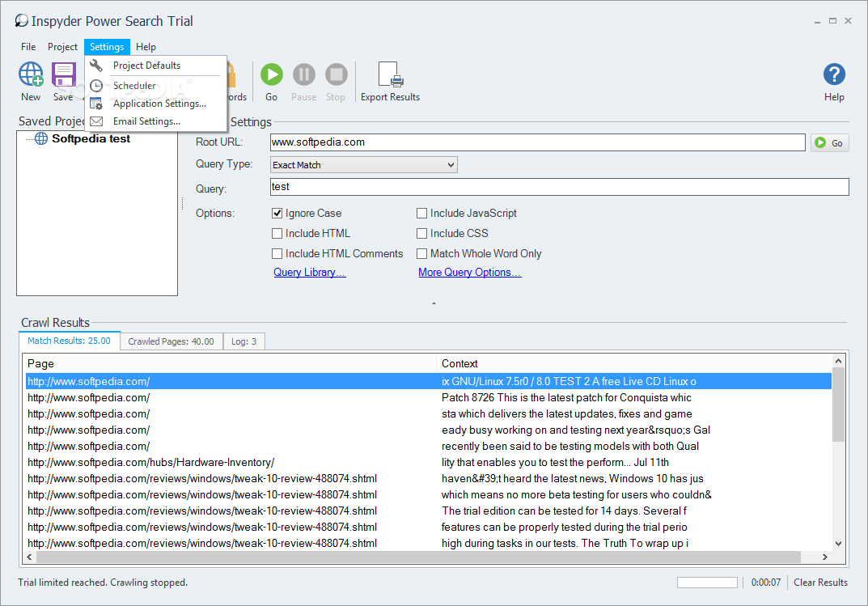
Task: Click the Query text field
Action: (559, 187)
